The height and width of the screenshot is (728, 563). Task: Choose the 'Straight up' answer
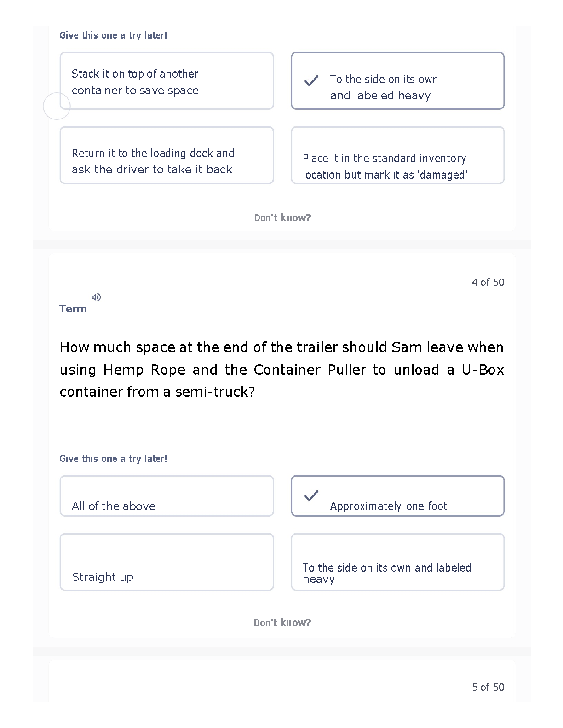pos(167,562)
